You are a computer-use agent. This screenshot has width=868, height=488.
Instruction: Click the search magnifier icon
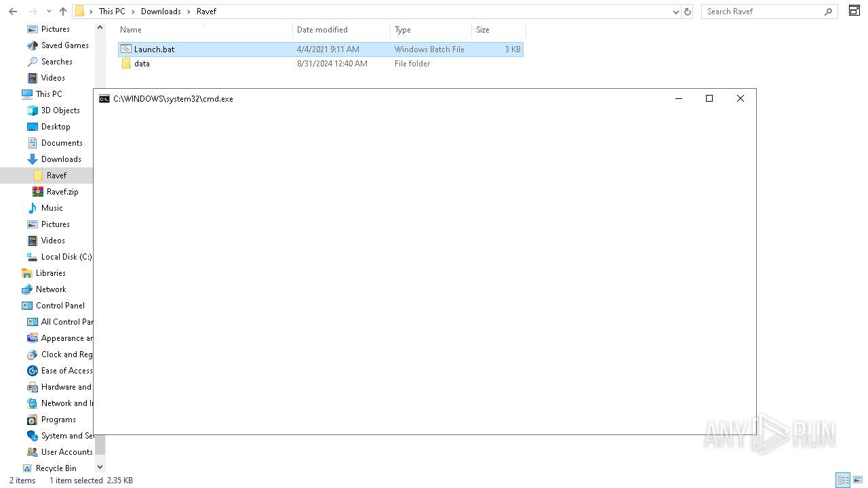pyautogui.click(x=828, y=12)
